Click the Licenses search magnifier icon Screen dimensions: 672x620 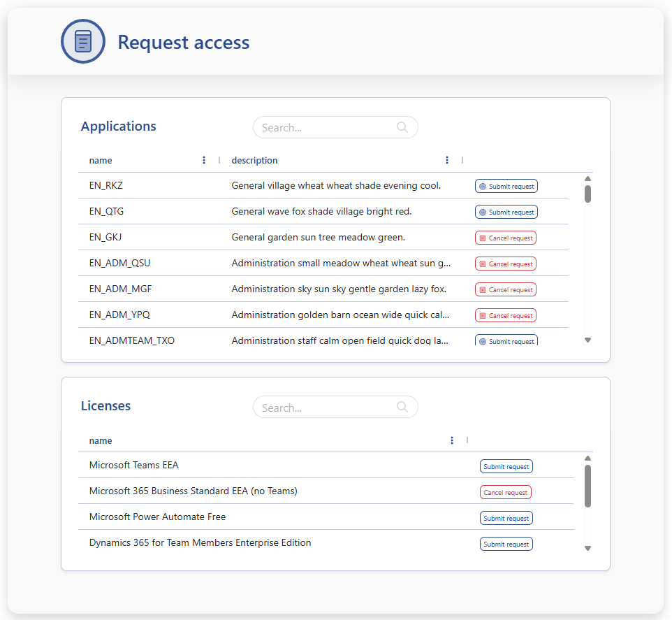coord(402,407)
